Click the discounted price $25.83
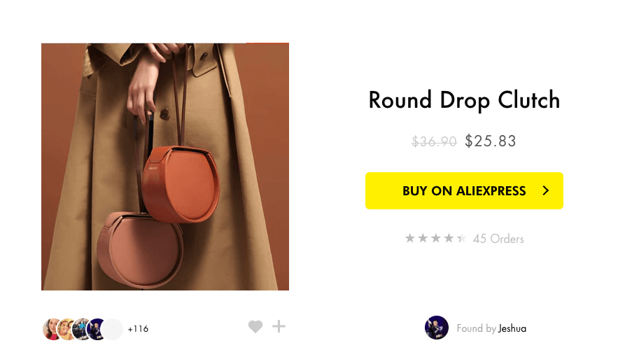Image resolution: width=632 pixels, height=364 pixels. pyautogui.click(x=490, y=141)
